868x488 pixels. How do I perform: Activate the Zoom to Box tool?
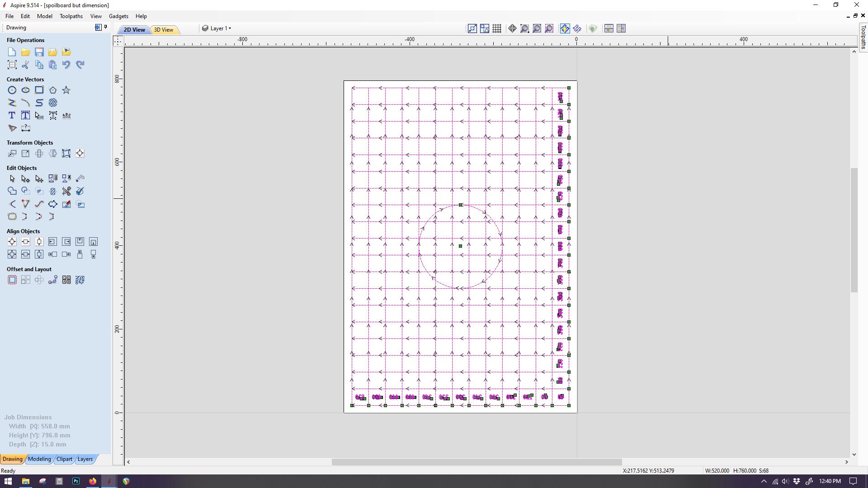coord(524,28)
